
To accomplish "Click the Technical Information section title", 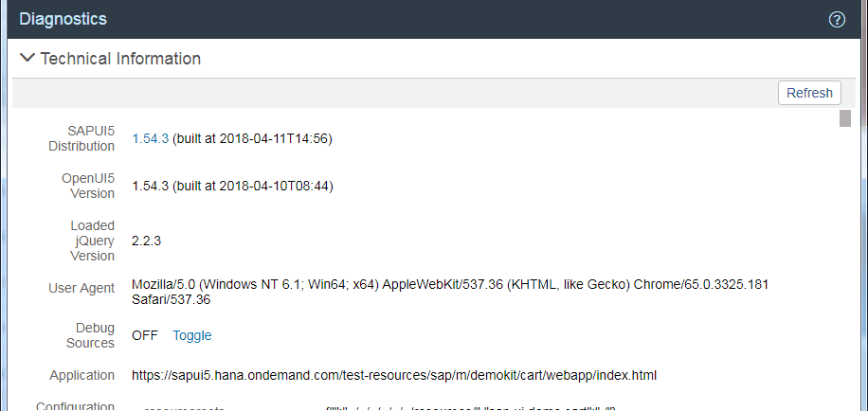I will tap(120, 59).
